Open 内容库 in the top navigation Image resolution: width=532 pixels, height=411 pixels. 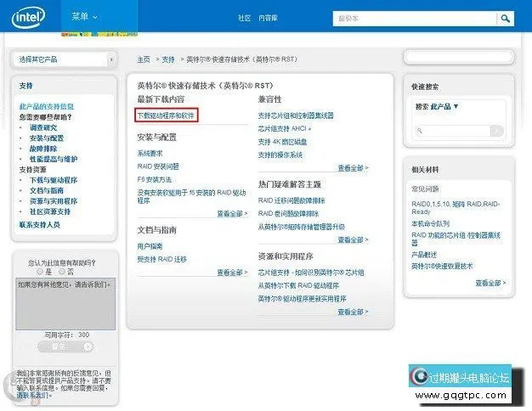(x=267, y=17)
